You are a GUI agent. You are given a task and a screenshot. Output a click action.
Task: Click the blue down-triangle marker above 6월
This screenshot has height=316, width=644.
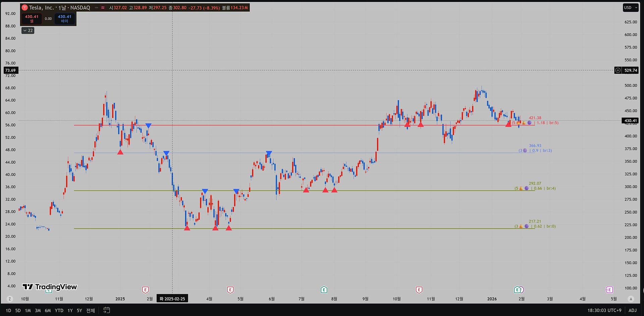[269, 153]
